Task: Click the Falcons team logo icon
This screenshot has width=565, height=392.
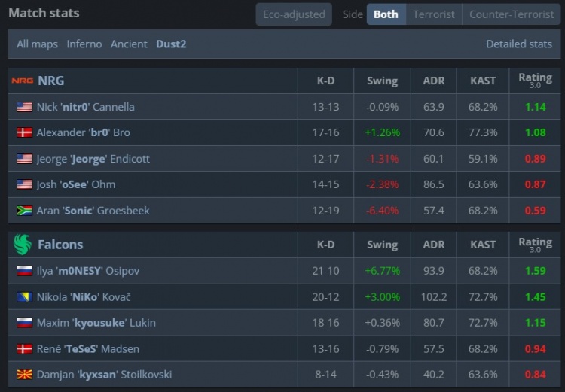Action: (23, 244)
